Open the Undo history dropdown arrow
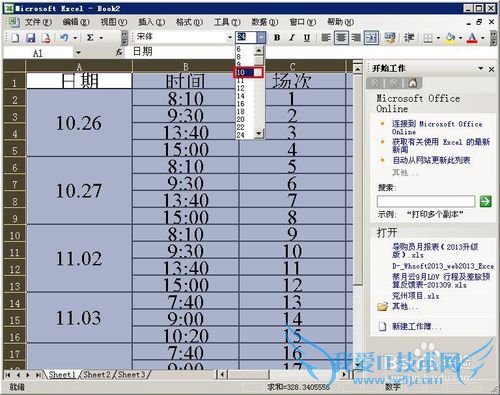Image resolution: width=500 pixels, height=395 pixels. click(75, 38)
